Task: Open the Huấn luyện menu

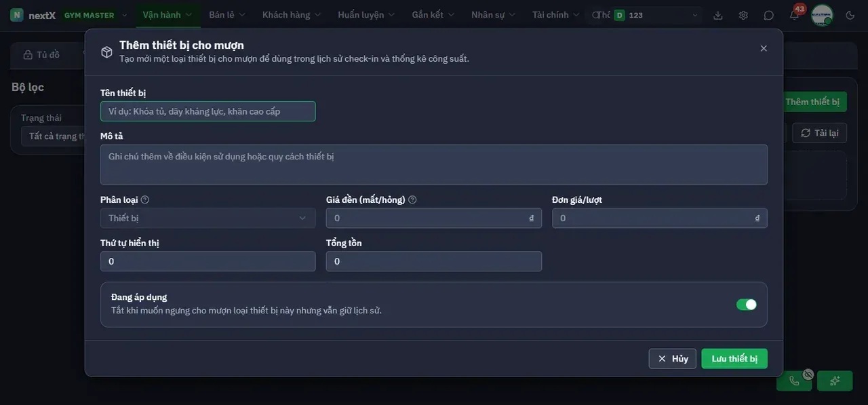Action: [x=367, y=15]
